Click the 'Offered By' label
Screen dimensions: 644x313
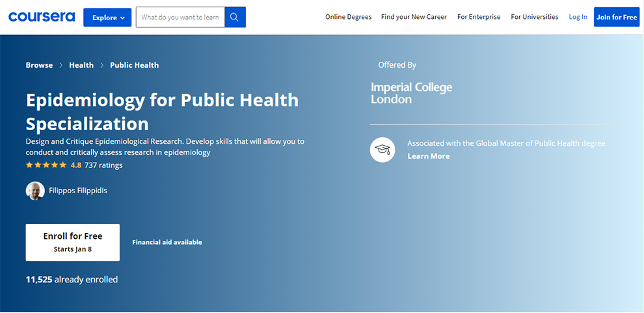tap(397, 65)
